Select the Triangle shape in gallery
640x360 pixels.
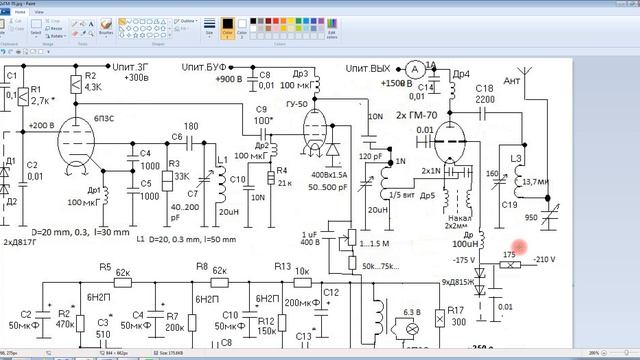pos(163,21)
